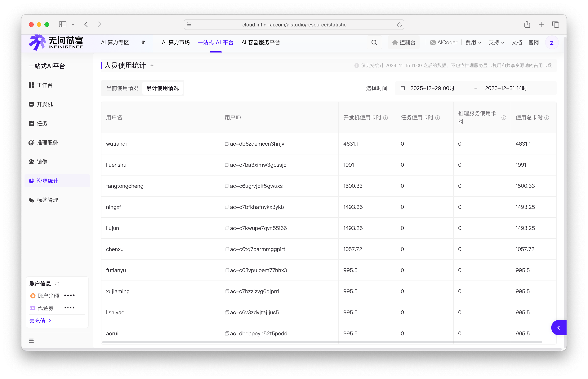Switch to AI 算力市场 tab
This screenshot has width=588, height=379.
click(x=176, y=43)
